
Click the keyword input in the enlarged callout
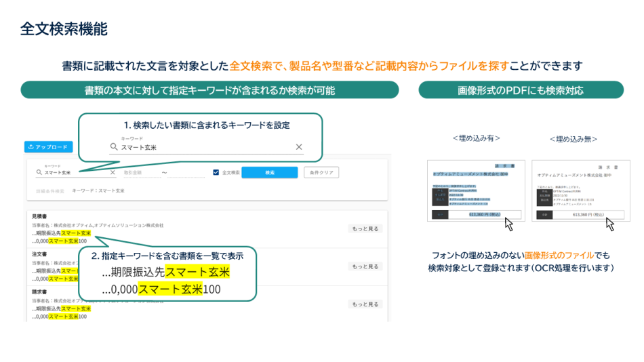[x=203, y=147]
